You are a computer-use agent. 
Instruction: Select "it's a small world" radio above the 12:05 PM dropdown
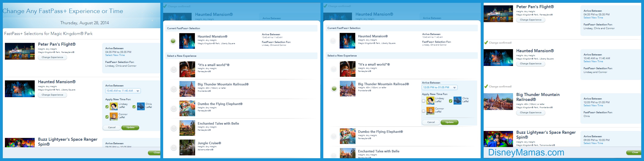pos(334,69)
